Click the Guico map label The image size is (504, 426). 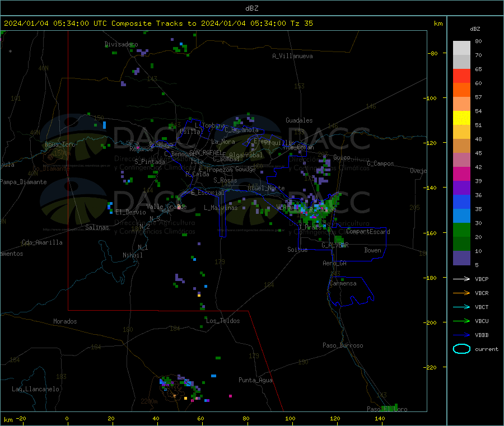click(342, 157)
